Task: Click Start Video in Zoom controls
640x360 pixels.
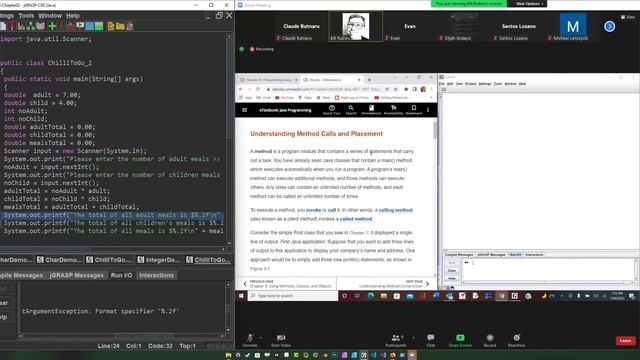Action: [x=281, y=340]
